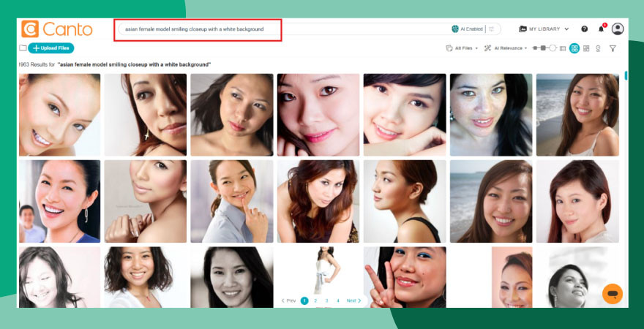The image size is (644, 329).
Task: Open photo with windblown dark hair
Action: [x=232, y=115]
